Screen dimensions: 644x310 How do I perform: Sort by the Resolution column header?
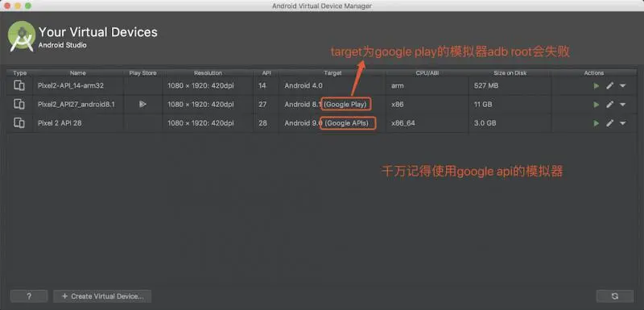[x=208, y=73]
